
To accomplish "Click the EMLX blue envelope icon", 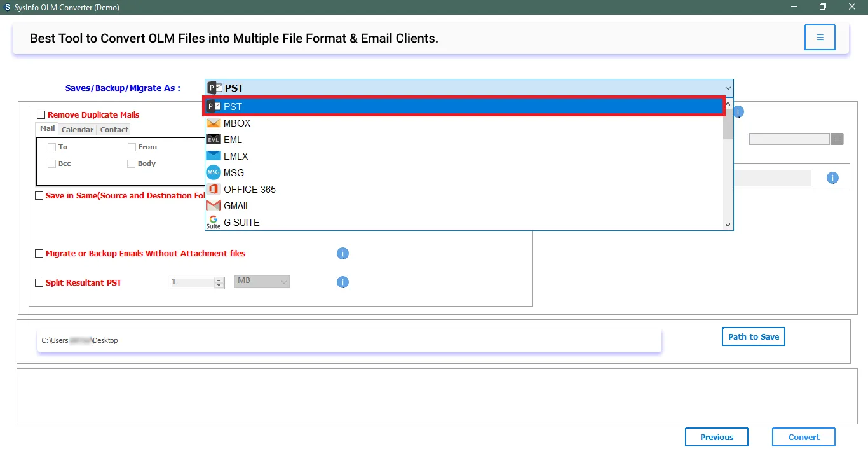I will click(x=214, y=156).
